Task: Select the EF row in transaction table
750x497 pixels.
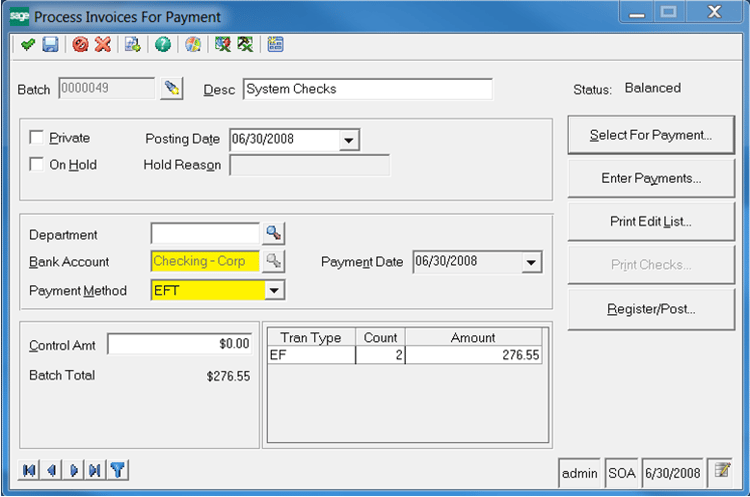Action: (x=310, y=354)
